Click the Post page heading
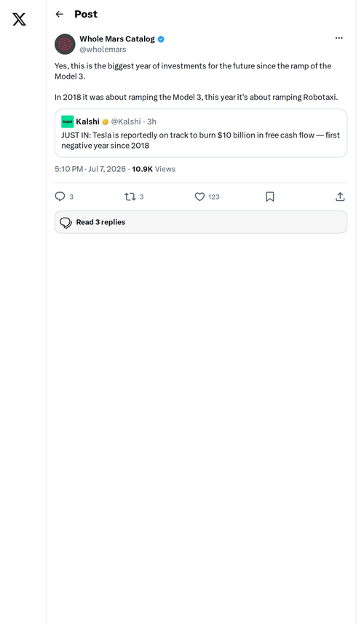This screenshot has width=364, height=624. point(86,15)
